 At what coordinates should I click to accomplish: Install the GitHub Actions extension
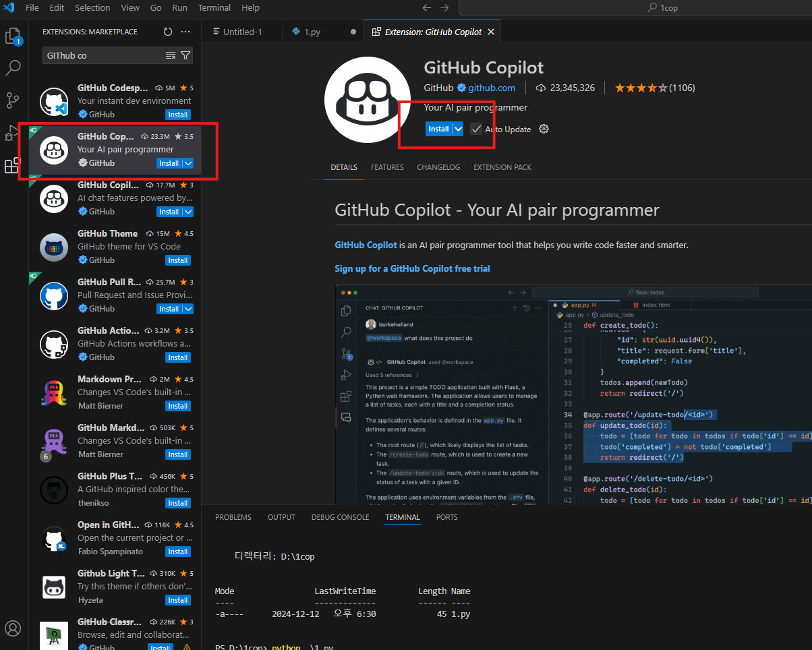178,357
